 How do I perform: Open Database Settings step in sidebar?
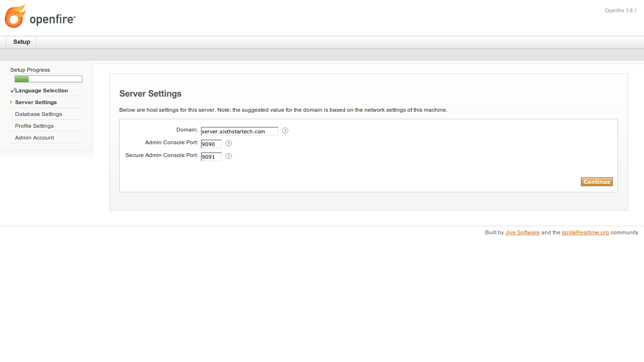(39, 114)
